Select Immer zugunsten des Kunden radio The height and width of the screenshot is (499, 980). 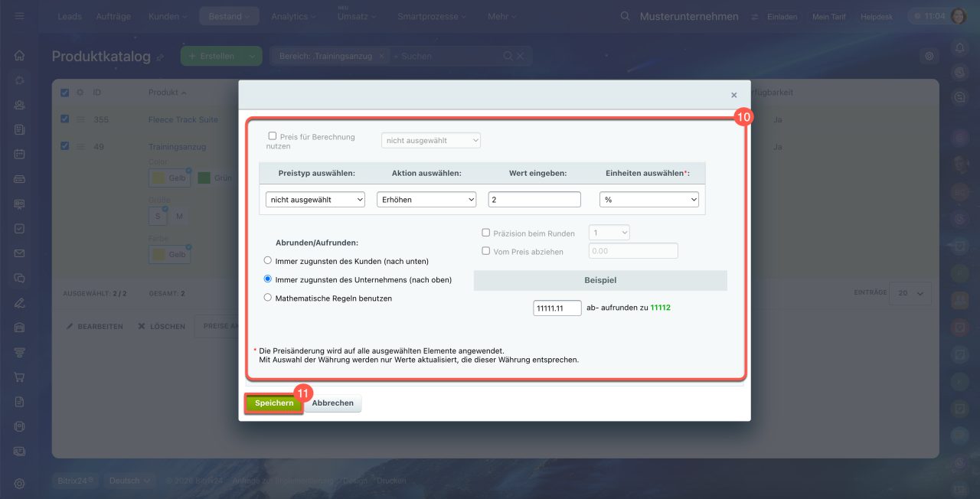tap(268, 260)
